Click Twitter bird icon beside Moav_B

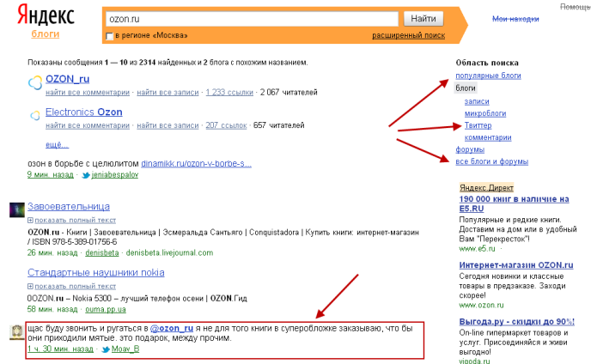point(106,349)
